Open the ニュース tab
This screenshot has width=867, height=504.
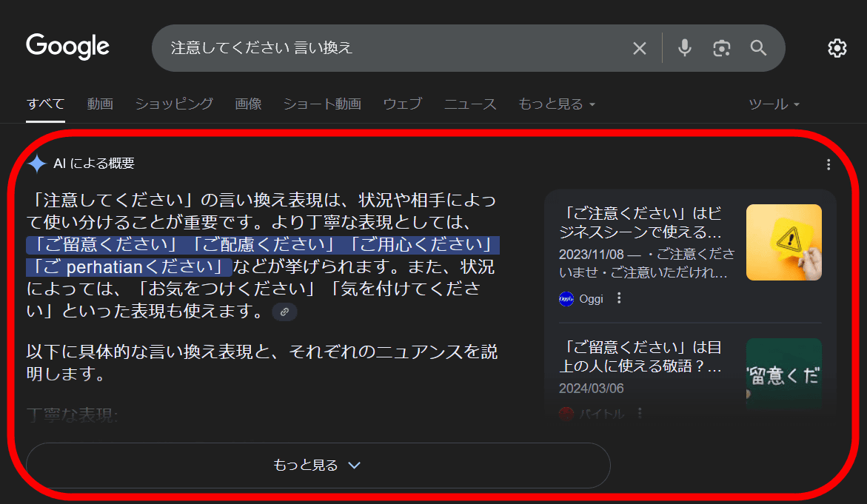[x=470, y=104]
